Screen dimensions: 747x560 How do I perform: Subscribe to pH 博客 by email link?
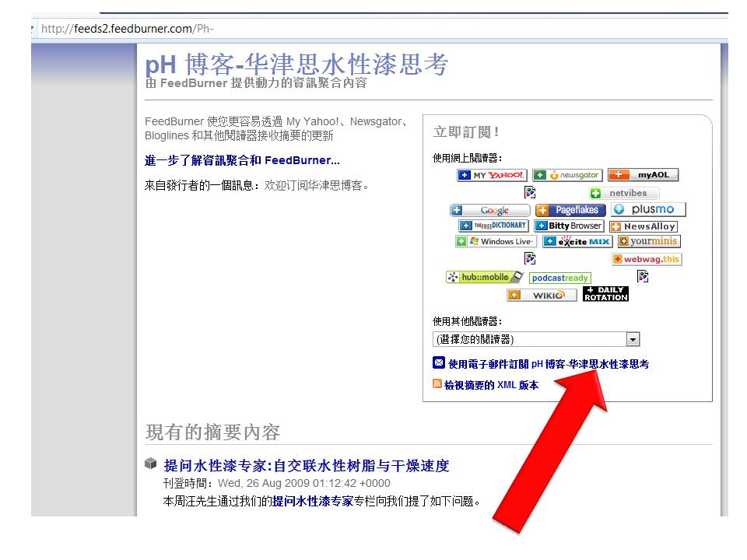[x=549, y=364]
